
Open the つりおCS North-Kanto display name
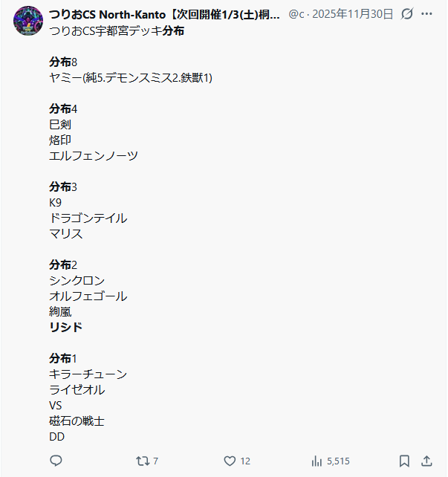[164, 14]
